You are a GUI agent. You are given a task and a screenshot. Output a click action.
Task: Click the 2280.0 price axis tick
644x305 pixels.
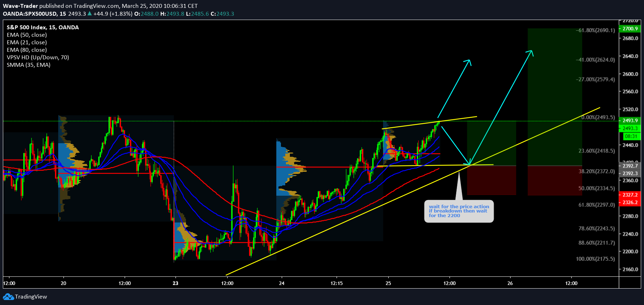[630, 216]
